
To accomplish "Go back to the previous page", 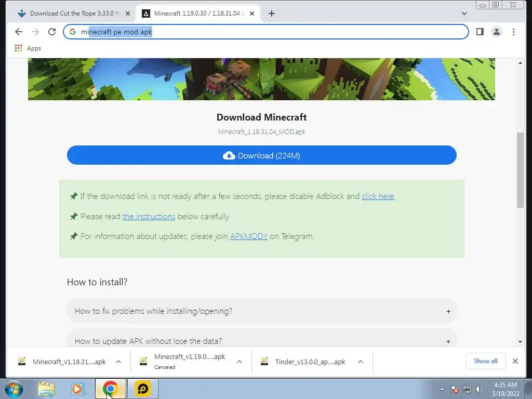I will click(19, 32).
